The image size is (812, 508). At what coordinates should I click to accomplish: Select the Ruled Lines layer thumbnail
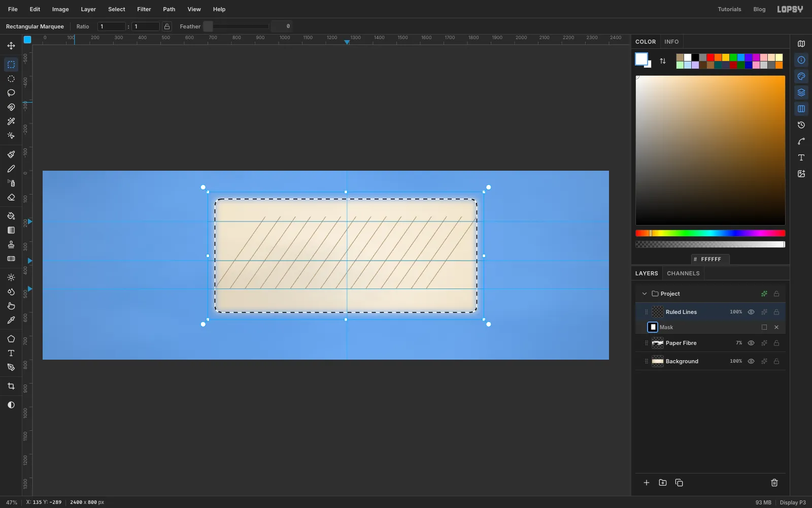pyautogui.click(x=658, y=312)
